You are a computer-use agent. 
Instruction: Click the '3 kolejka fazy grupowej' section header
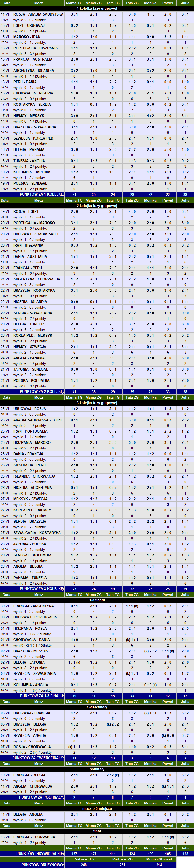point(97,403)
